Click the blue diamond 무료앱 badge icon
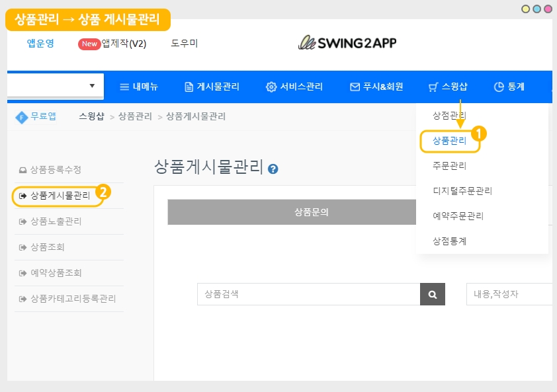The image size is (557, 392). pos(21,117)
